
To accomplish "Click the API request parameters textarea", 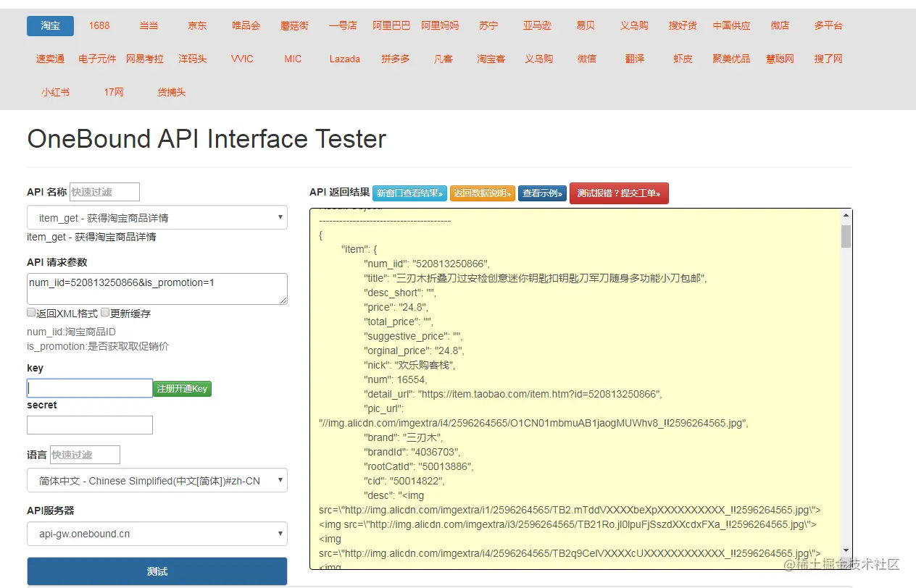I will [157, 288].
